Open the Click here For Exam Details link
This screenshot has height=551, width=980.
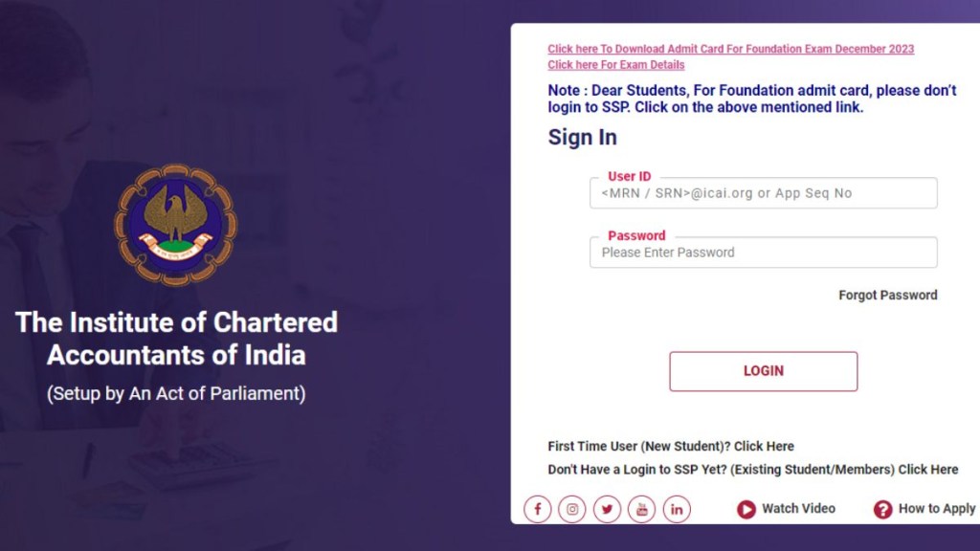pos(615,65)
